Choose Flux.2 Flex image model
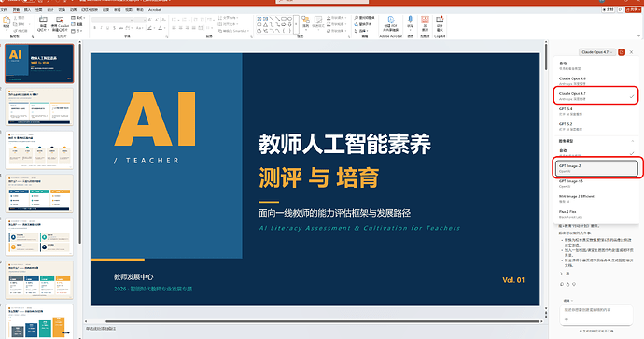Image resolution: width=644 pixels, height=339 pixels. 595,214
